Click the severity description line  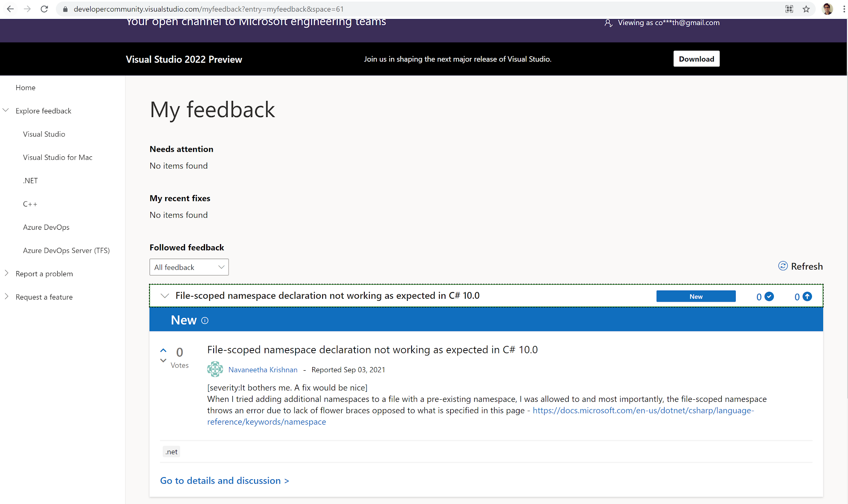click(x=287, y=388)
